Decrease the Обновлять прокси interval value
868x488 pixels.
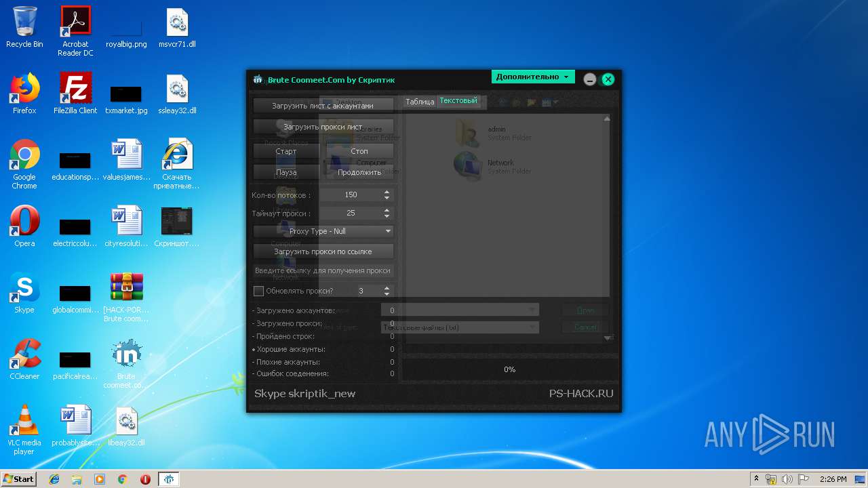(x=387, y=293)
